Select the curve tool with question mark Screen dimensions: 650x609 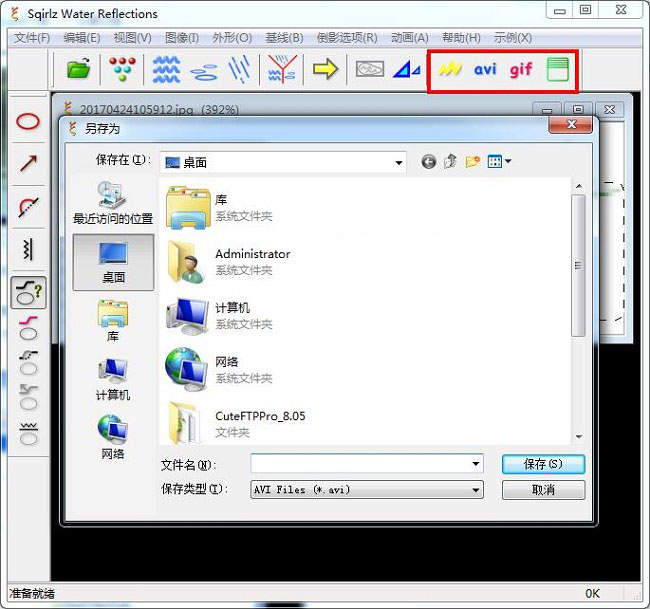28,293
